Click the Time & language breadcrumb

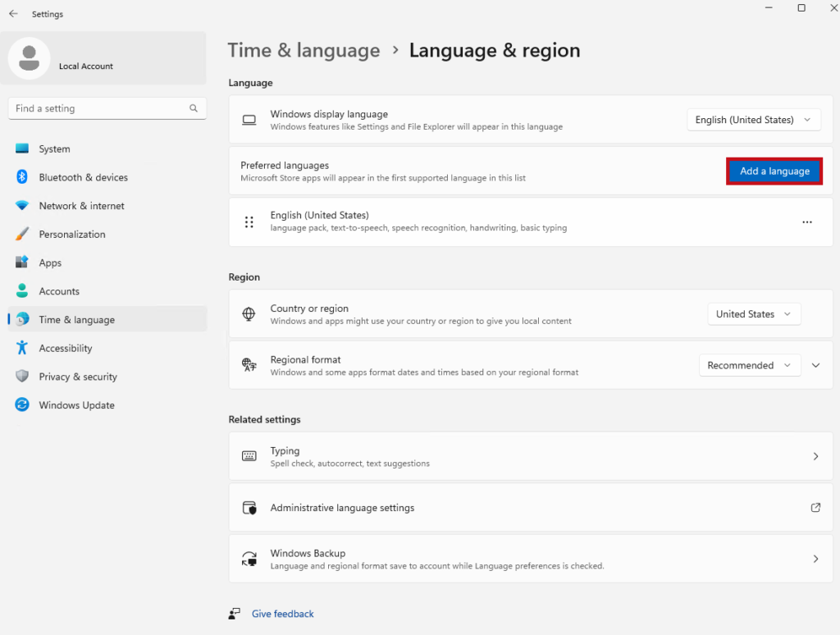[x=304, y=51]
